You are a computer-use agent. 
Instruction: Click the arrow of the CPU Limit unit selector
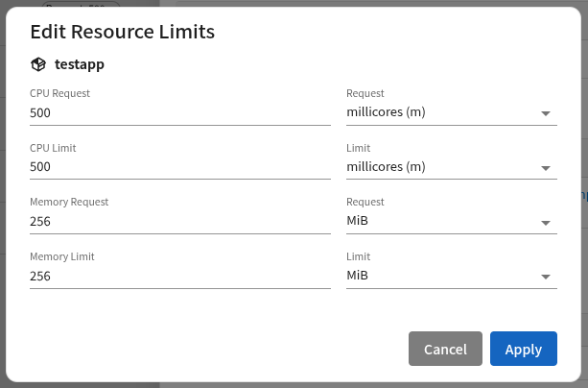click(x=546, y=168)
